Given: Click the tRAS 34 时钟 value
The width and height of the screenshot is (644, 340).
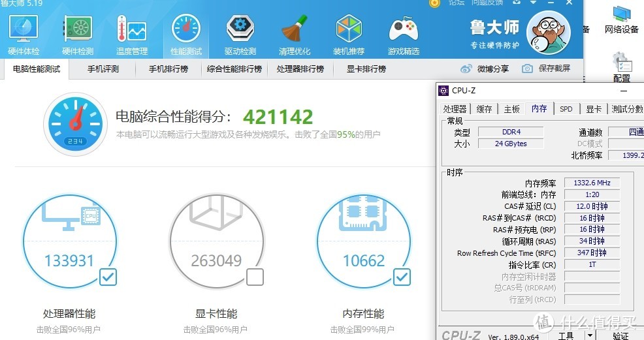Looking at the screenshot, I should [x=592, y=241].
